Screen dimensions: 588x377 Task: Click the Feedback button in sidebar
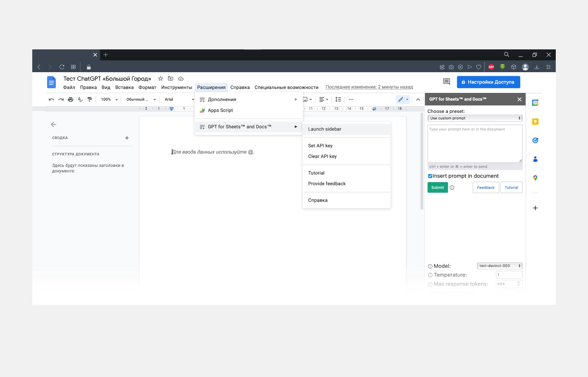pos(486,187)
